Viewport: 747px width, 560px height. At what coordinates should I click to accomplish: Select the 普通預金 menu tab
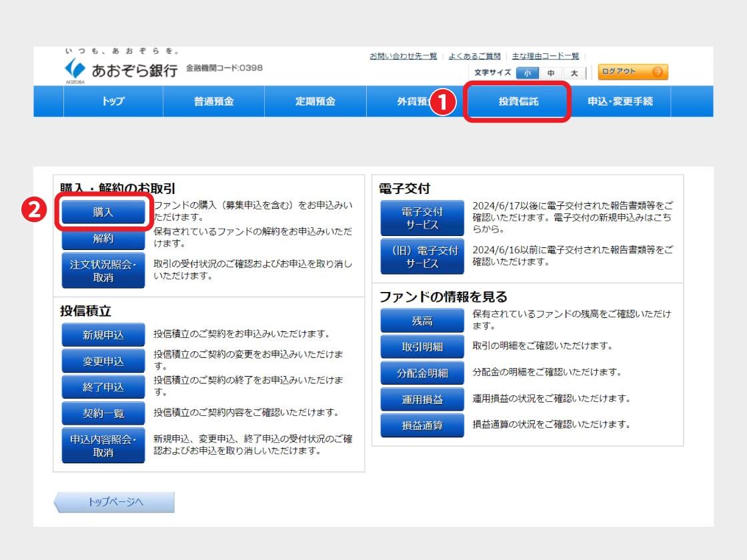point(213,101)
